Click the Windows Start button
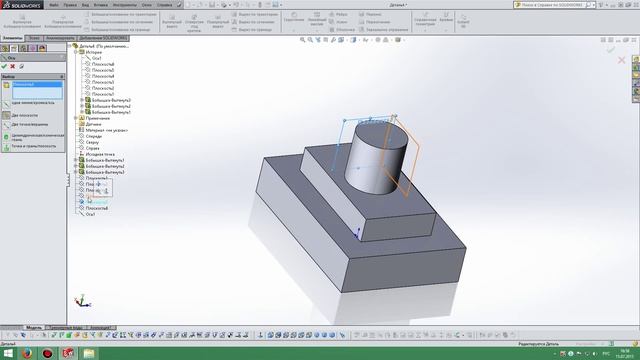This screenshot has width=640, height=360. coord(8,353)
